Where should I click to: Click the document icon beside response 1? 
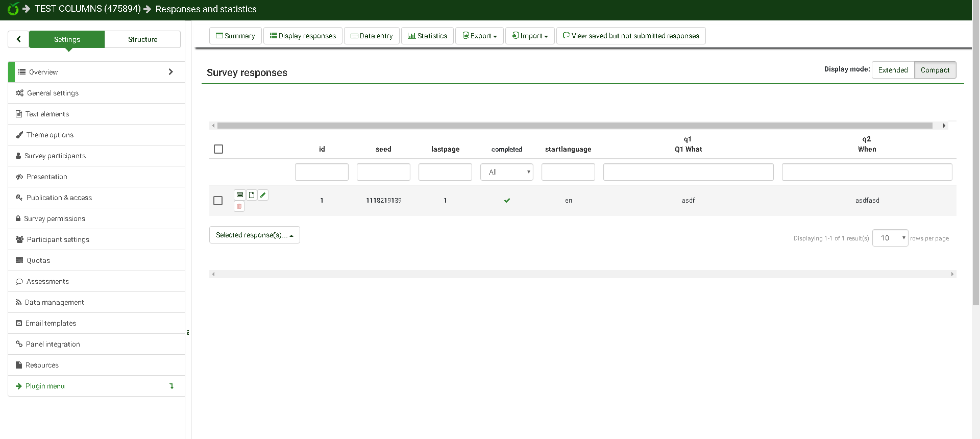251,195
